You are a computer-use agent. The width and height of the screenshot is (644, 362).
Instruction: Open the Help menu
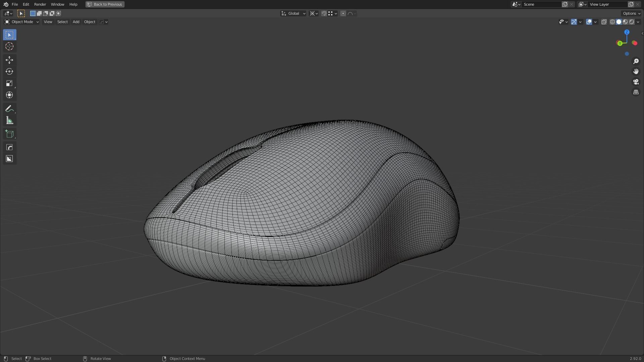tap(73, 4)
